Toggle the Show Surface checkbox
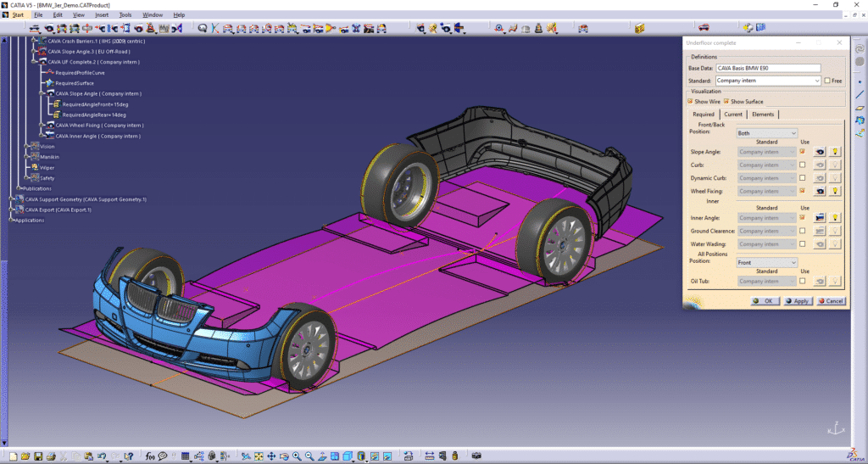868x464 pixels. [726, 101]
